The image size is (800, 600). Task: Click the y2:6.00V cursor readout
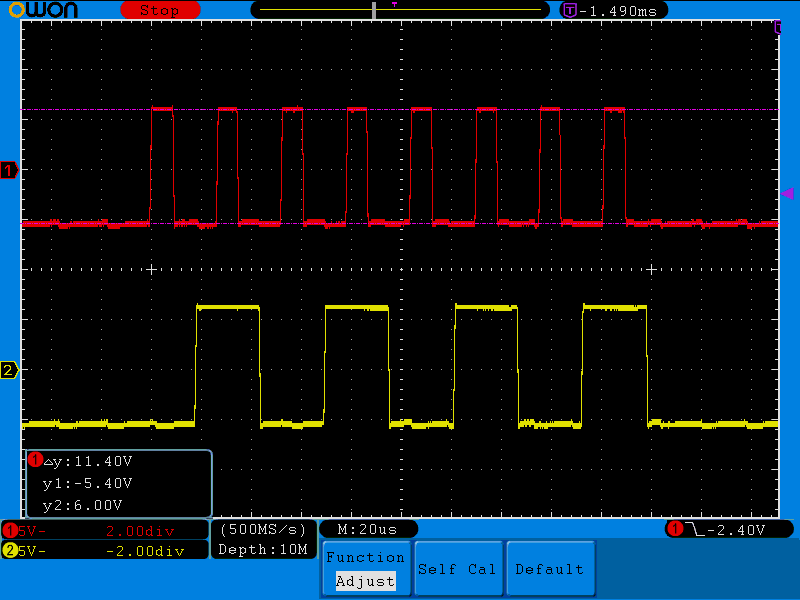coord(83,505)
